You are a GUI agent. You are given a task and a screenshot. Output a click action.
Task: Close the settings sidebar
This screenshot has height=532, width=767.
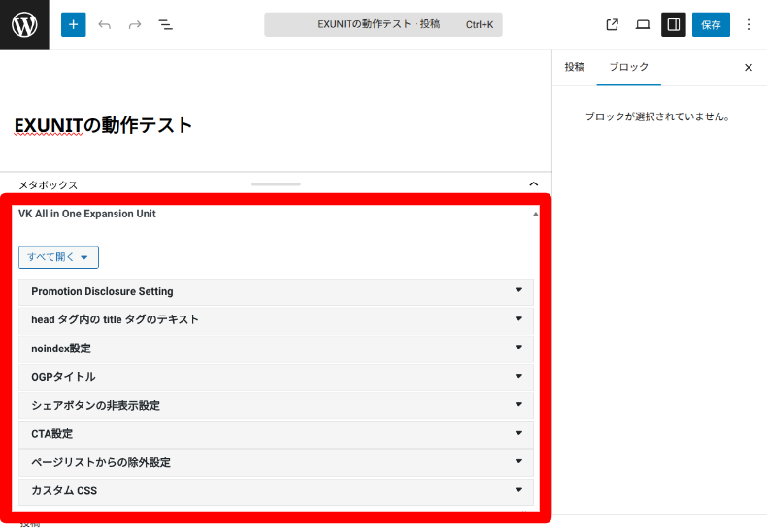[749, 68]
